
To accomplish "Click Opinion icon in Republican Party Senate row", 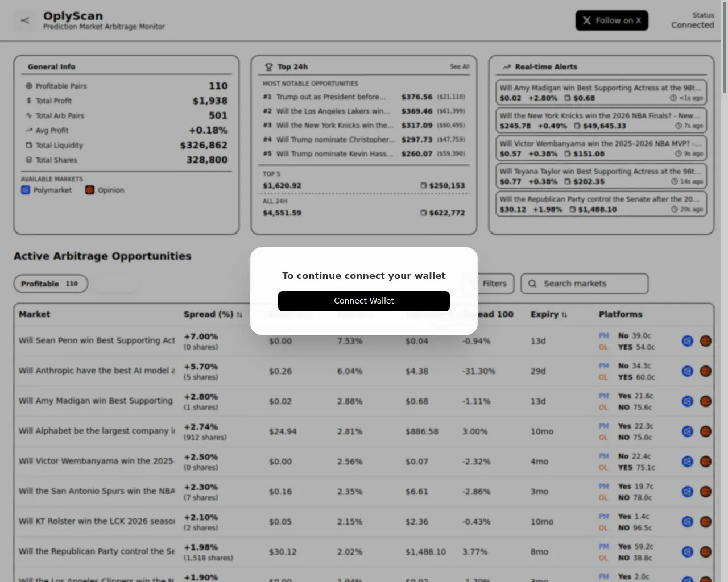I will (706, 552).
